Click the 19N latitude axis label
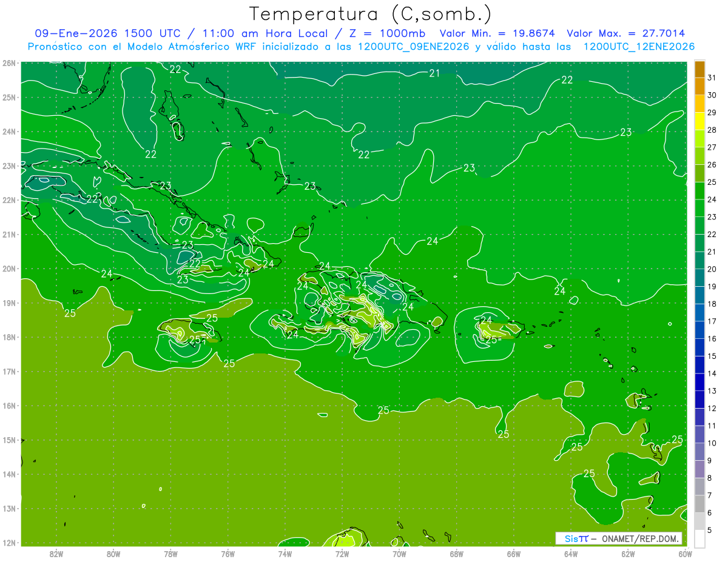The height and width of the screenshot is (562, 728). coord(9,303)
